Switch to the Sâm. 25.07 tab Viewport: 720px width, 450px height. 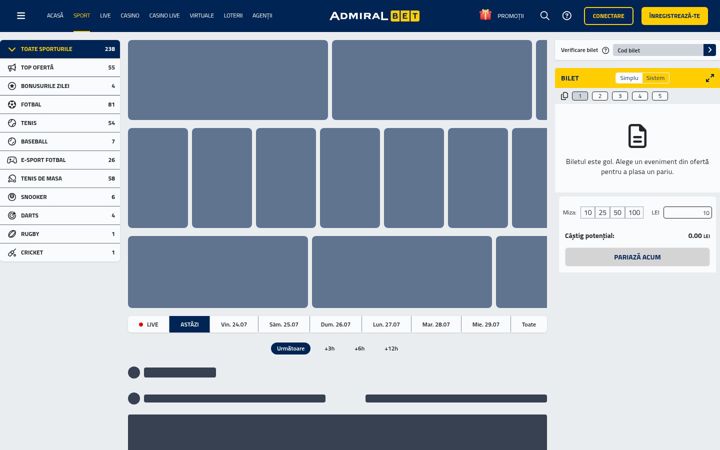tap(284, 324)
